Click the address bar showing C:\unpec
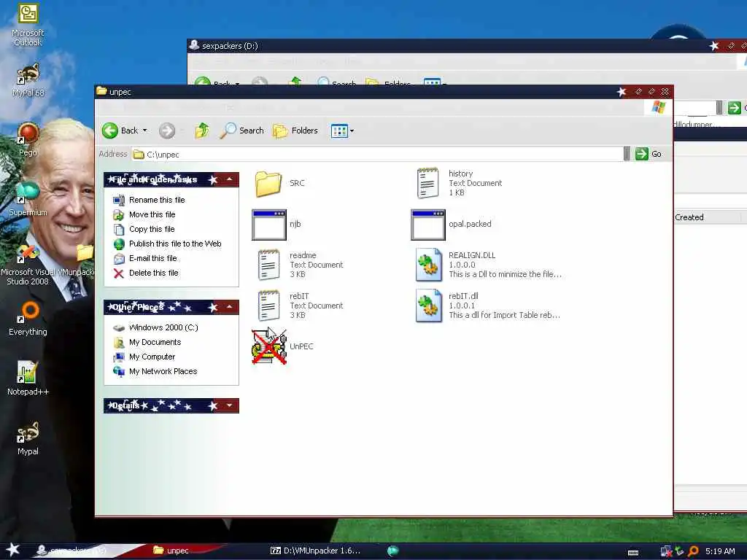Image resolution: width=747 pixels, height=560 pixels. pos(376,155)
